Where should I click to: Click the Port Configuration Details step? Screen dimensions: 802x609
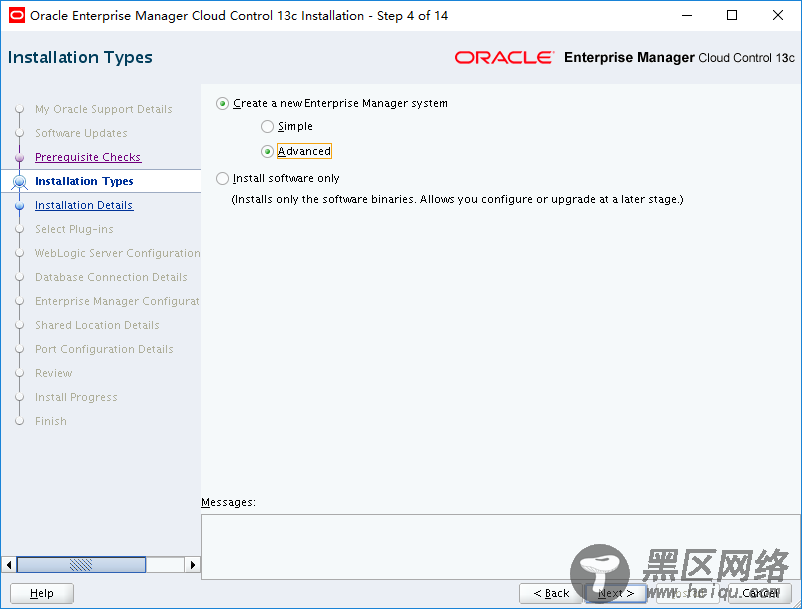(x=104, y=349)
